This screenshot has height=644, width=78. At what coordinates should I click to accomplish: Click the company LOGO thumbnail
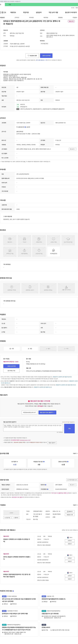pyautogui.click(x=11, y=513)
